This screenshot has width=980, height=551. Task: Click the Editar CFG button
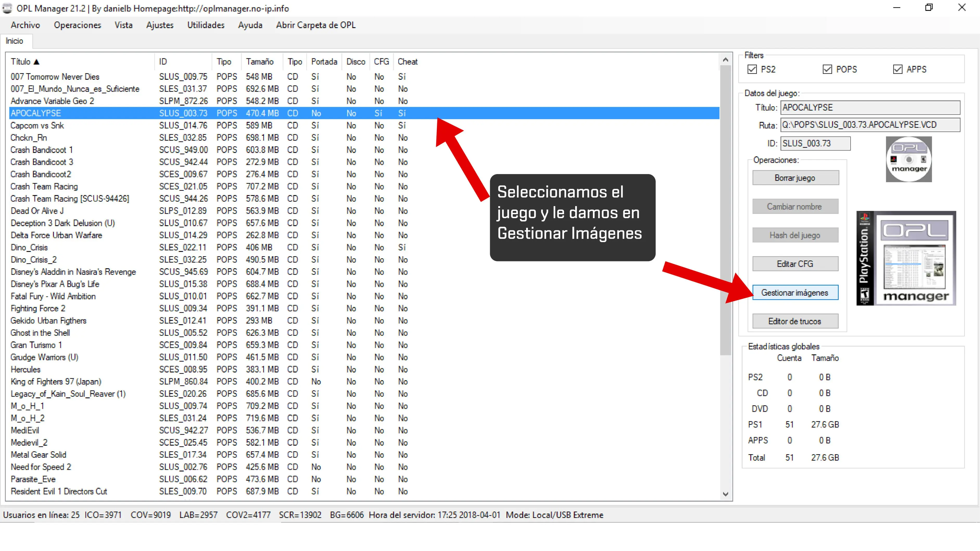click(x=795, y=264)
